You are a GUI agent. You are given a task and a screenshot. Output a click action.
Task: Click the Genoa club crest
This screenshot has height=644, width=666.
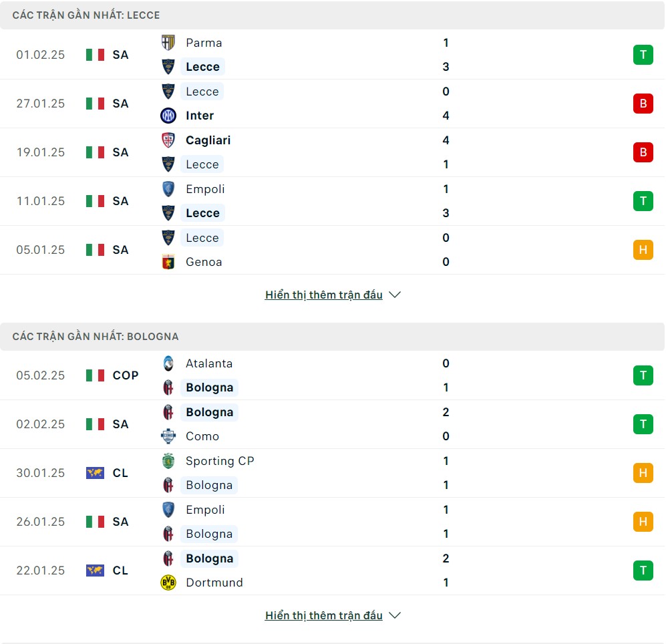click(x=168, y=262)
